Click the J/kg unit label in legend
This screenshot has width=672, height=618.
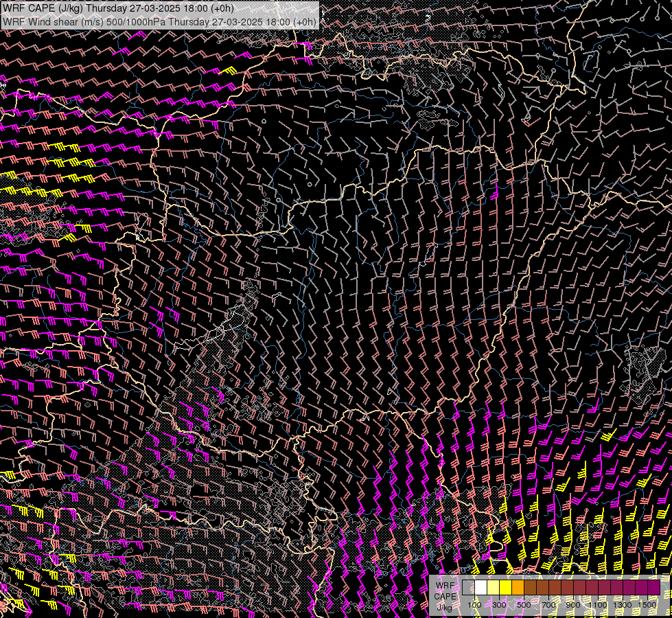444,607
